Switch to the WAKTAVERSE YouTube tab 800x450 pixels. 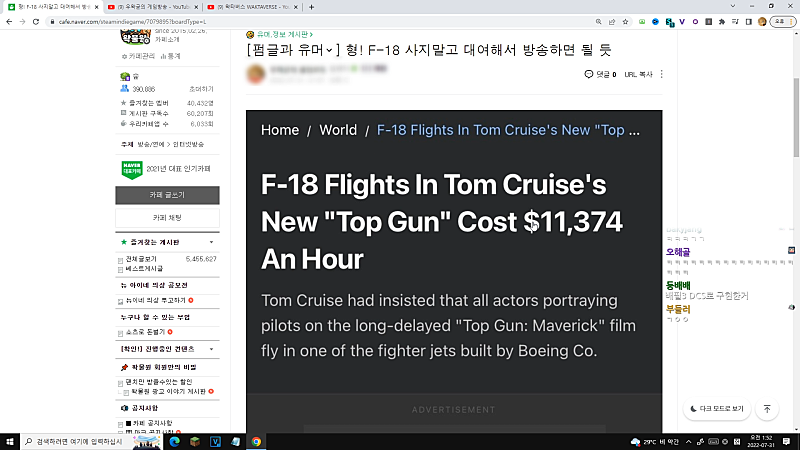(252, 7)
